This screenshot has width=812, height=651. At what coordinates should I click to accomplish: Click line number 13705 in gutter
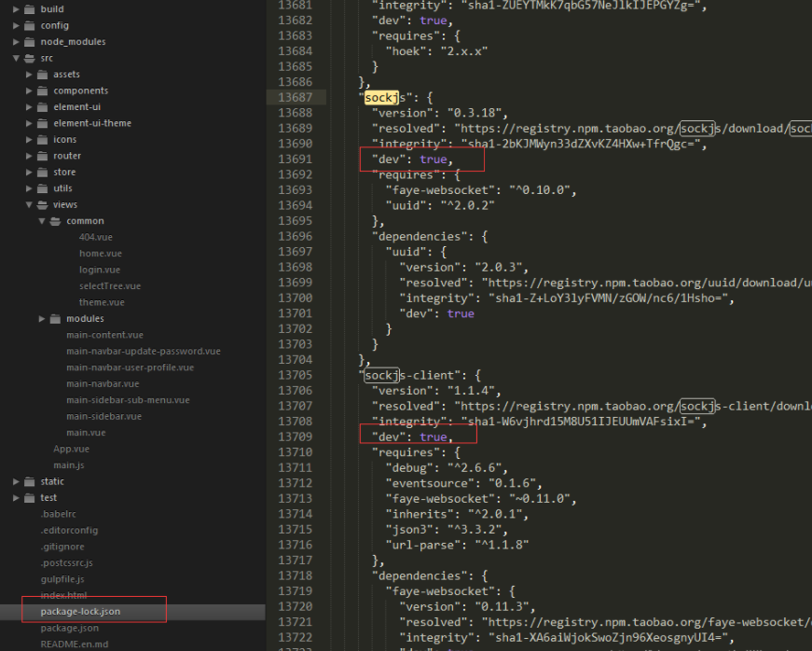coord(296,375)
